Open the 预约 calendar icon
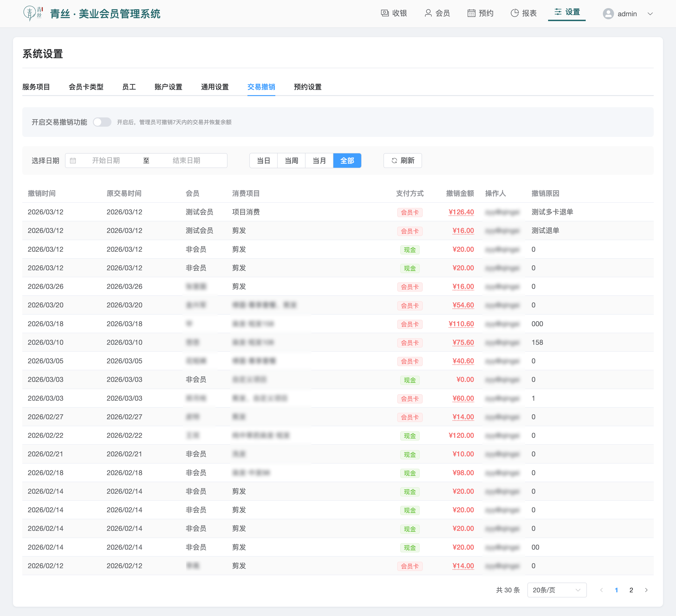 471,13
